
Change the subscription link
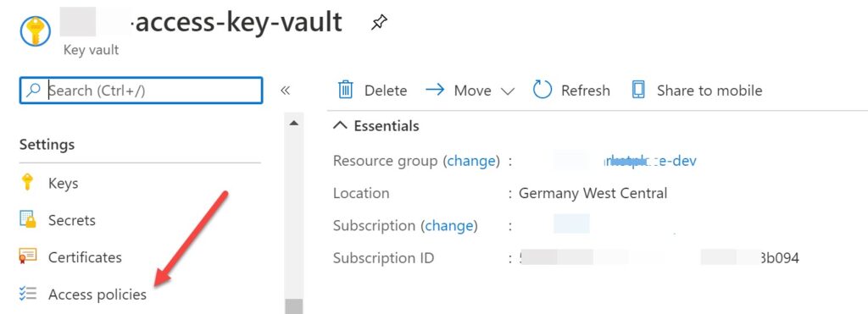[449, 225]
